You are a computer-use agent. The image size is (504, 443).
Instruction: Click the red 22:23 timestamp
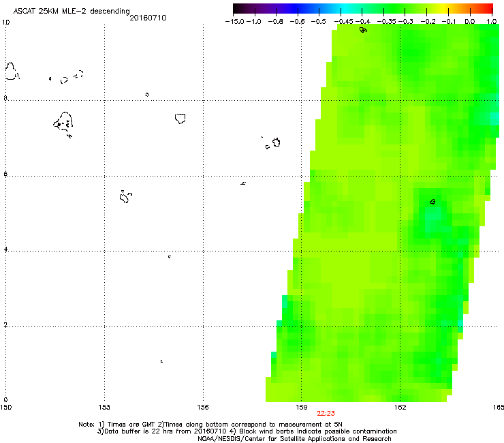(x=326, y=414)
